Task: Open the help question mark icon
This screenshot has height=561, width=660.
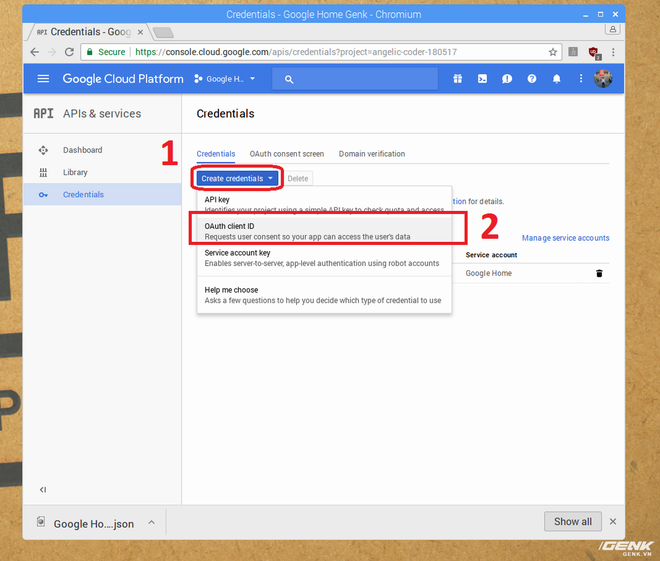Action: (532, 79)
